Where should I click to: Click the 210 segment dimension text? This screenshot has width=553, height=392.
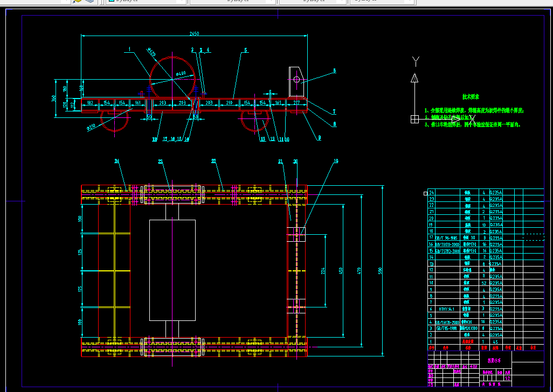(229, 103)
